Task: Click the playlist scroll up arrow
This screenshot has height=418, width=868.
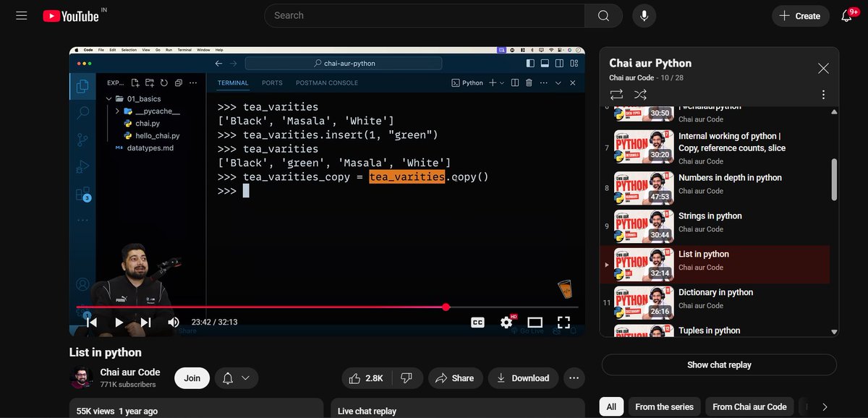Action: click(x=835, y=112)
